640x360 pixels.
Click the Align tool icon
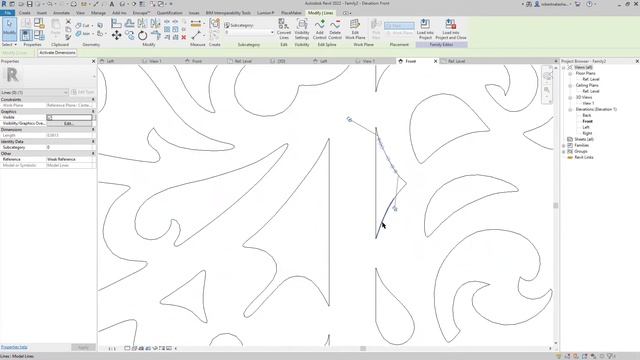point(116,24)
